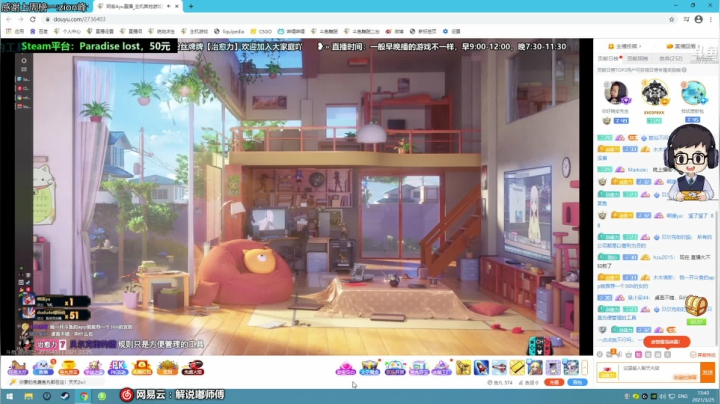Open the dark red-black activity icon
Viewport: 720px width, 404px height.
193,368
